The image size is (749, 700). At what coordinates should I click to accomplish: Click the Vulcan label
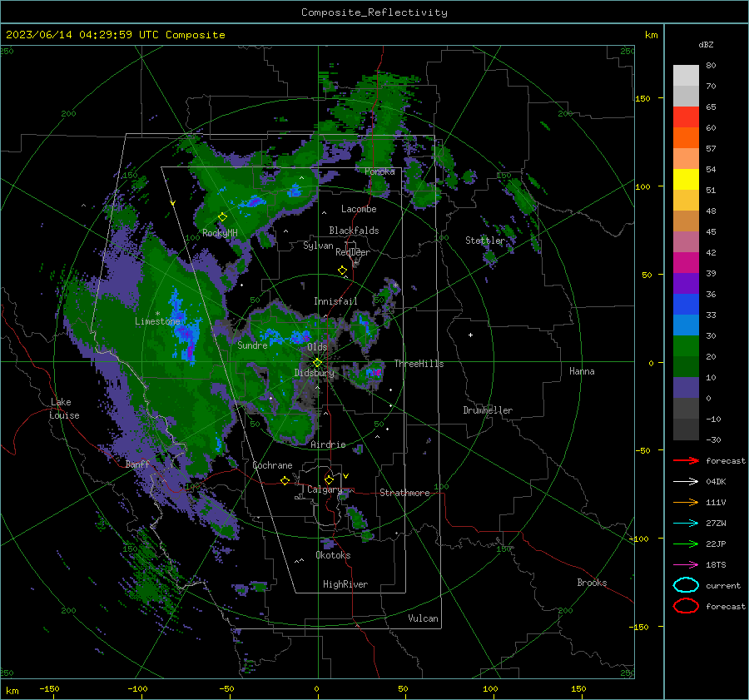423,618
